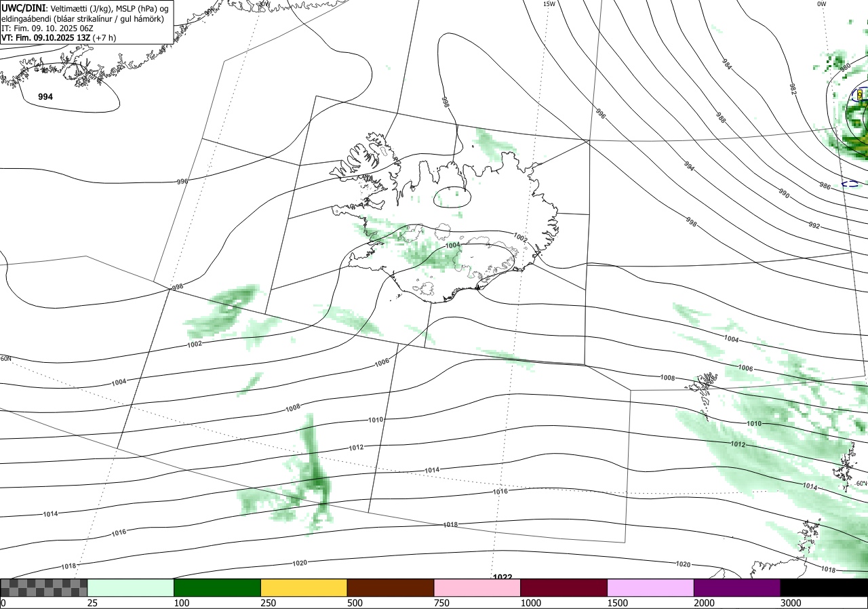Click the legend value '25'
This screenshot has height=609, width=868.
[x=92, y=603]
